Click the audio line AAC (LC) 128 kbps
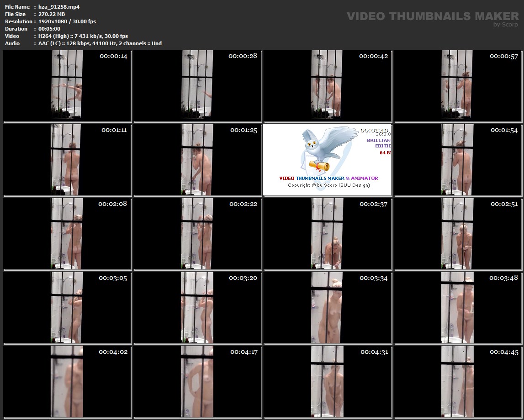524x420 pixels. (x=100, y=43)
